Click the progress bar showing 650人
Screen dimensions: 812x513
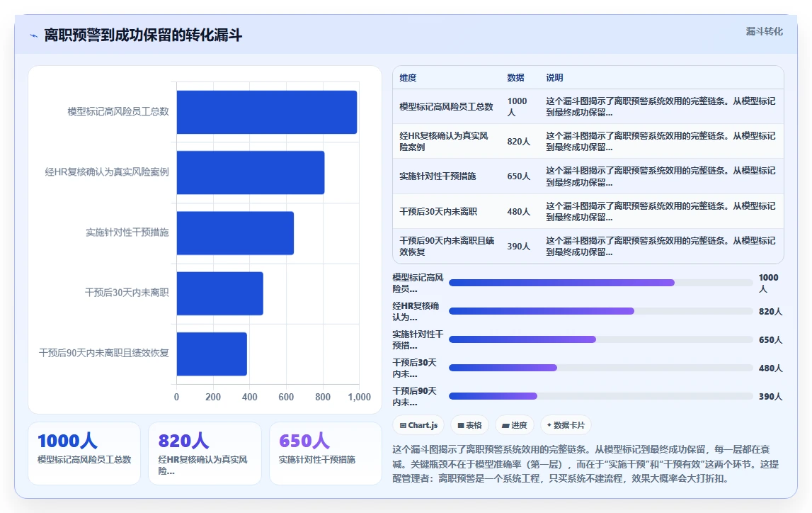click(x=601, y=339)
